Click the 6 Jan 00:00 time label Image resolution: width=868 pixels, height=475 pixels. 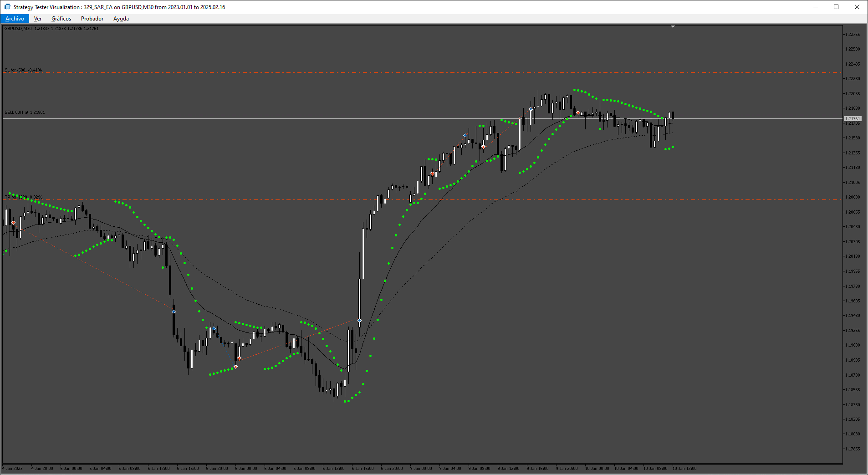(246, 468)
